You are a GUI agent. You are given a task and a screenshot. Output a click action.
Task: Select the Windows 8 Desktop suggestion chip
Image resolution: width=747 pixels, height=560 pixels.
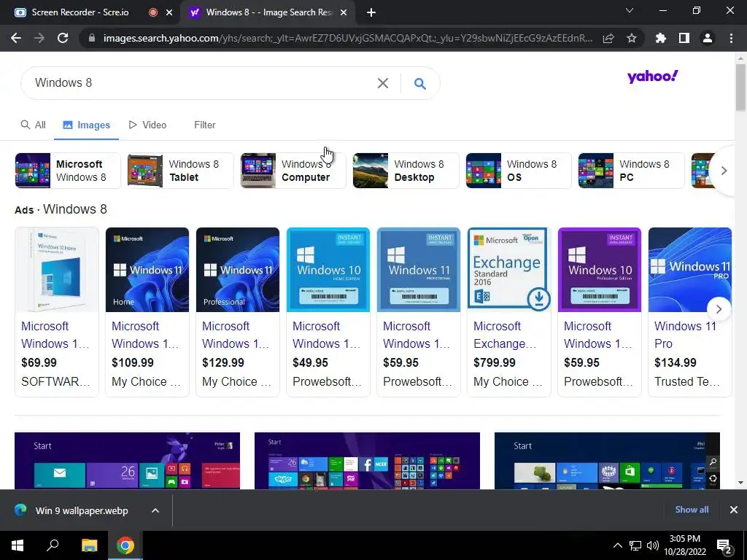[x=406, y=171]
